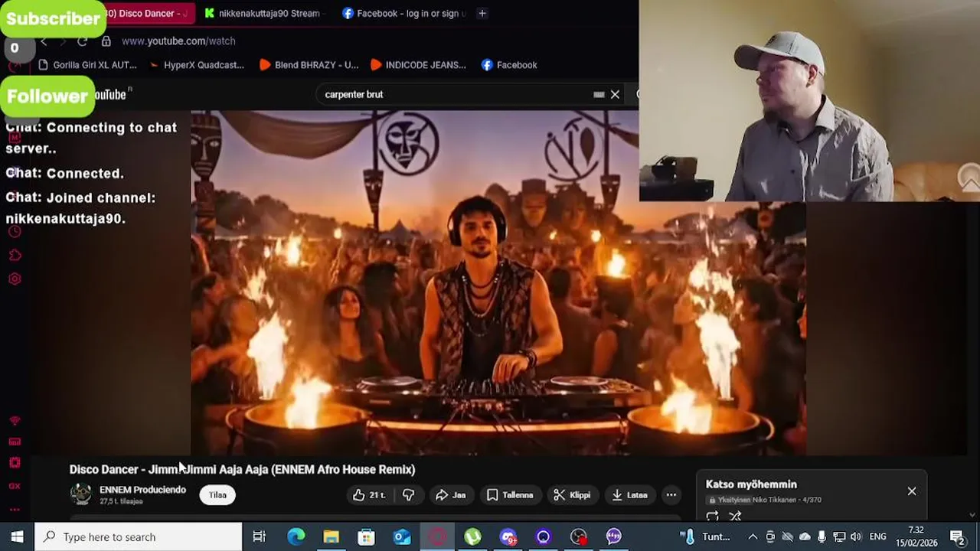The height and width of the screenshot is (551, 980).
Task: Clear the YouTube search with the X
Action: pos(615,94)
